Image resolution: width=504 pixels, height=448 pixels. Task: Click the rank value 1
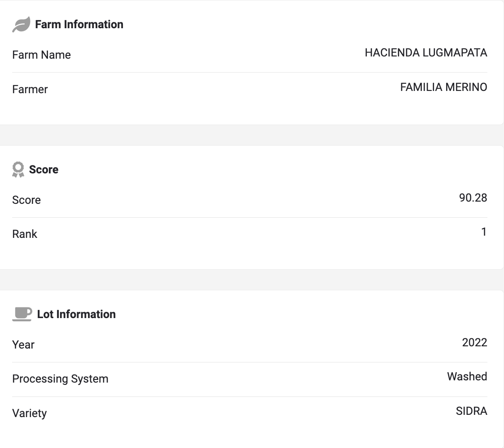[x=484, y=232]
